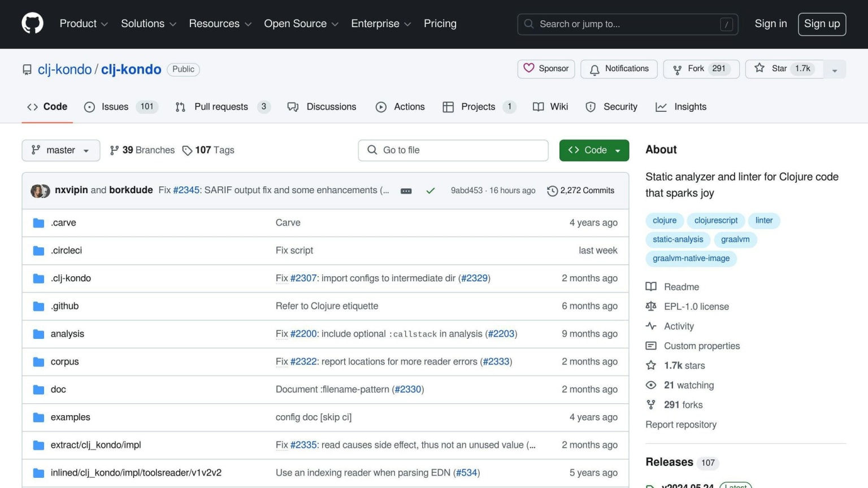
Task: Open the Solutions dropdown menu
Action: click(x=149, y=24)
